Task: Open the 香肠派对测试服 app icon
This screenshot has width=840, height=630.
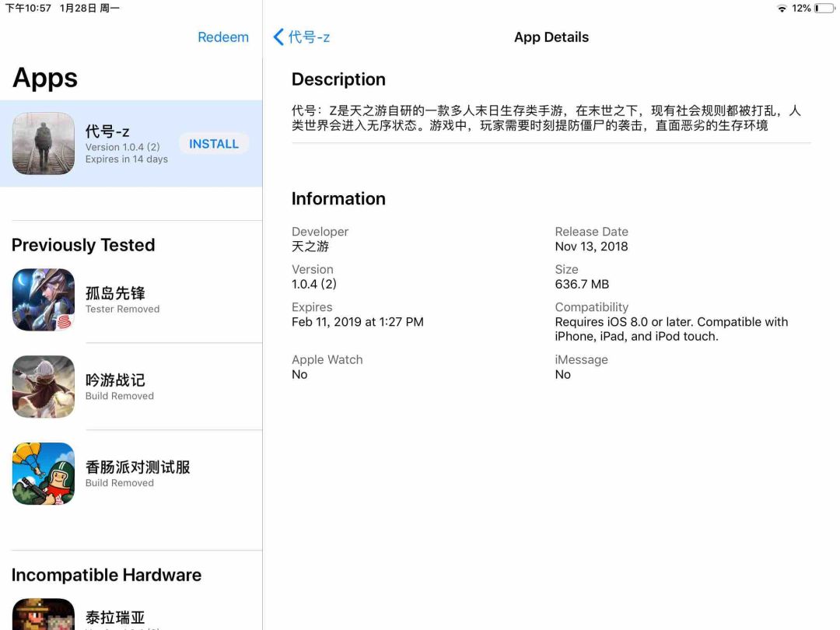Action: tap(44, 474)
